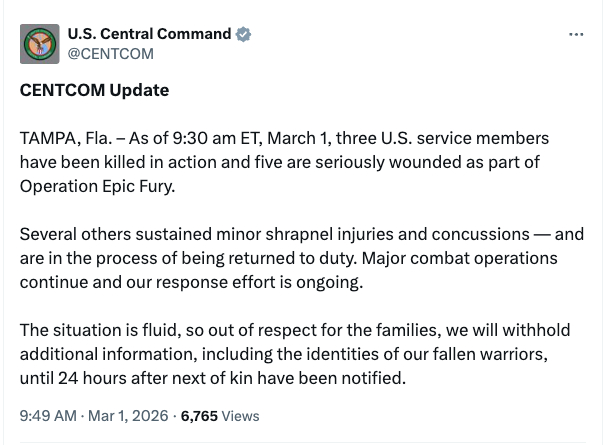
Task: Click the CENTCOM profile avatar
Action: [39, 43]
